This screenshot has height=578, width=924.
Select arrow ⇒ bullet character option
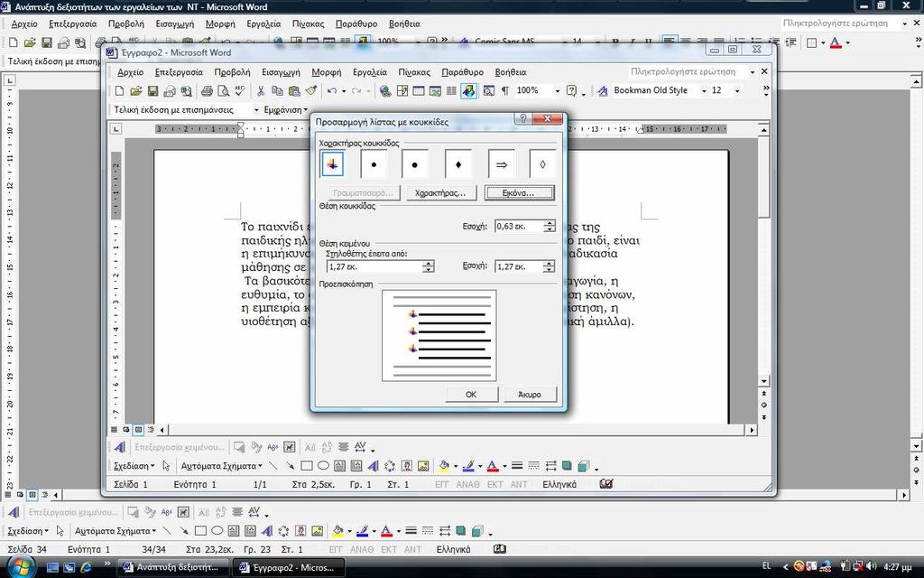(502, 164)
